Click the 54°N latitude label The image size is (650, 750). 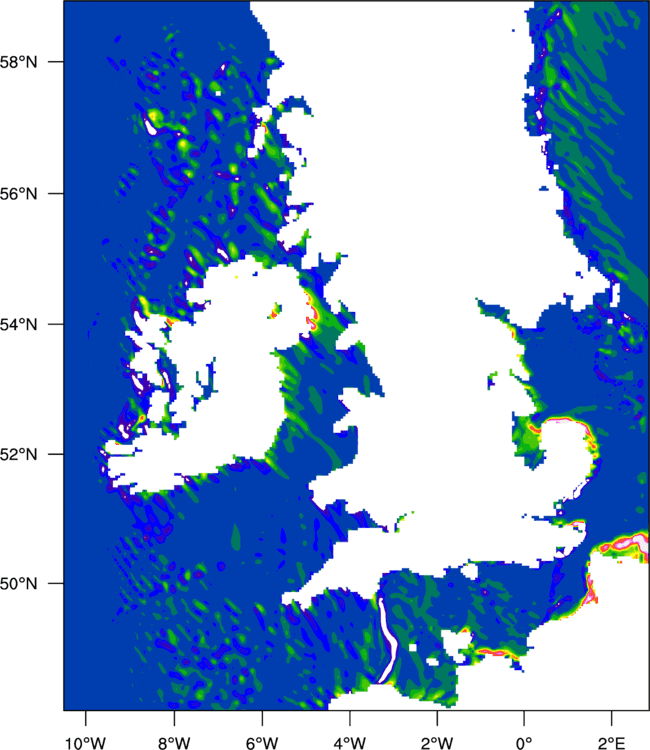click(x=18, y=324)
